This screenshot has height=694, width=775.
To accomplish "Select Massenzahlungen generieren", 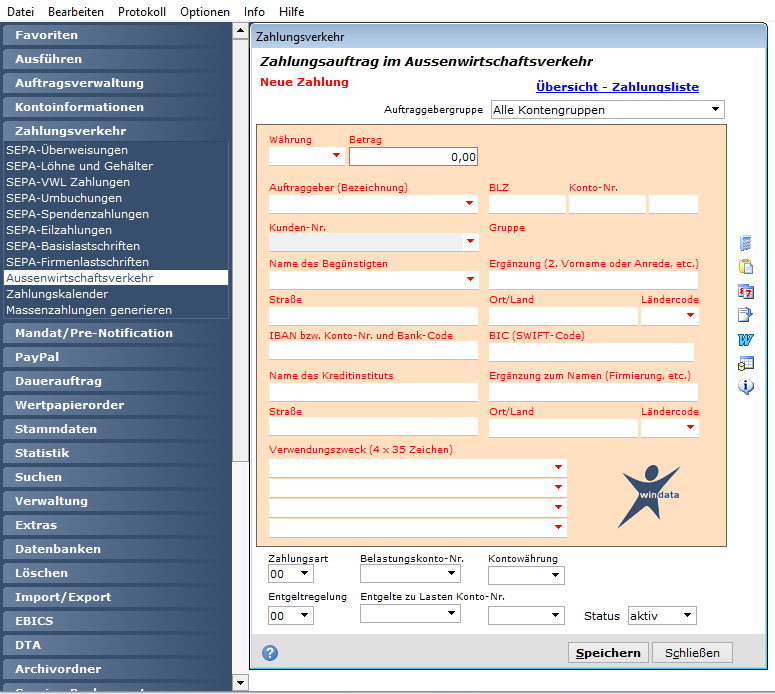I will (116, 310).
